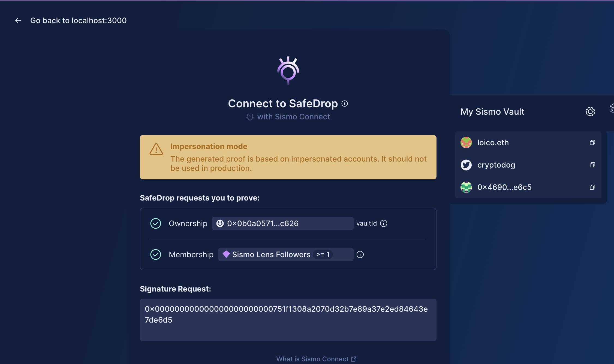Viewport: 614px width, 364px height.
Task: Select loico.eth account row
Action: coord(528,142)
